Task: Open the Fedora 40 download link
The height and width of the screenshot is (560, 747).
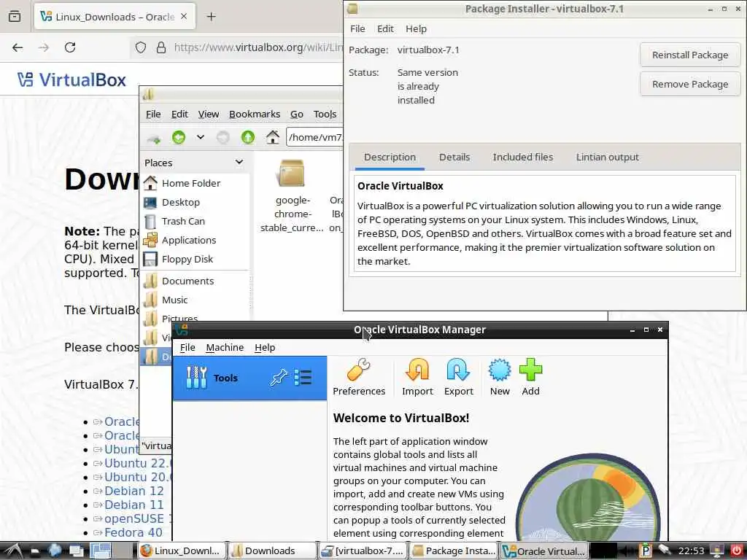Action: coord(133,532)
